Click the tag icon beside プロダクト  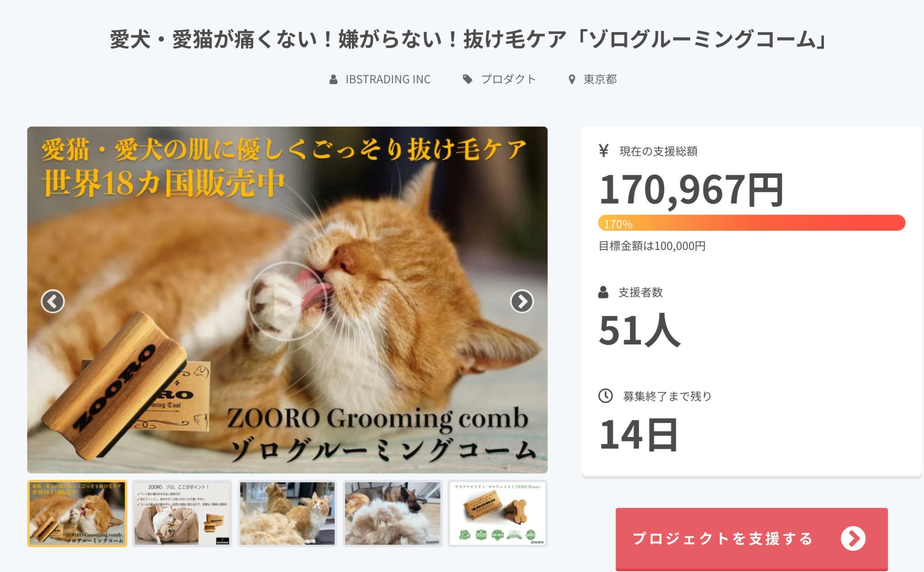click(x=467, y=79)
